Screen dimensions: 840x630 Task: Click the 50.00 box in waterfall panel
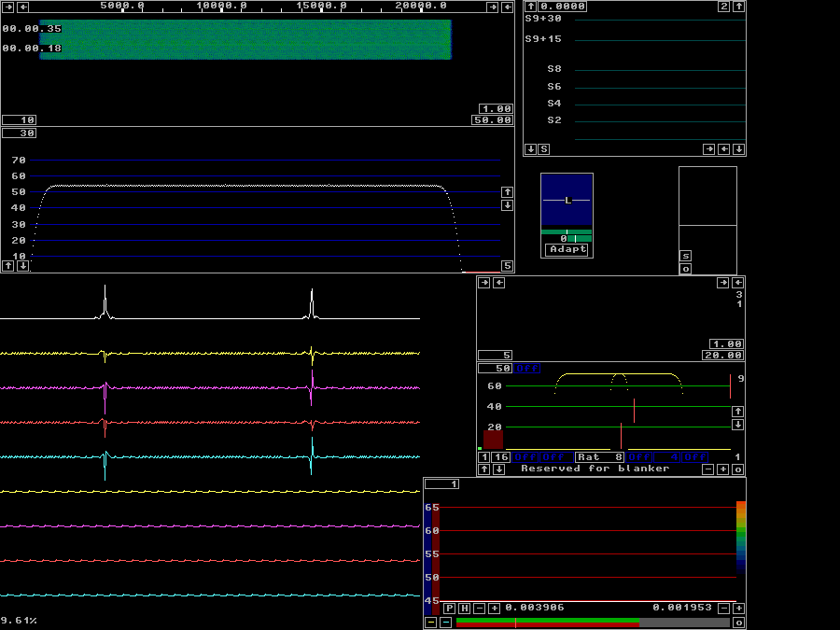coord(492,120)
